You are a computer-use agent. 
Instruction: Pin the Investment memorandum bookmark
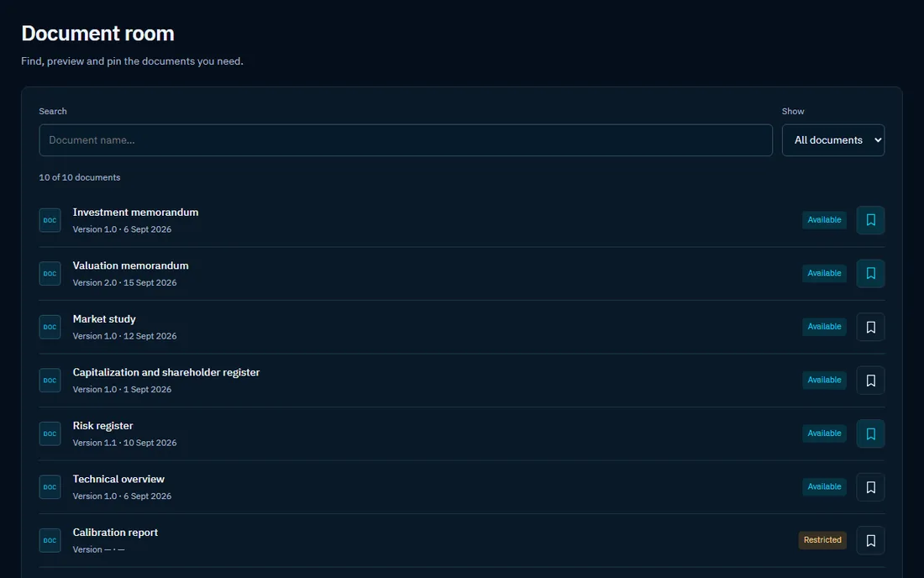coord(870,220)
